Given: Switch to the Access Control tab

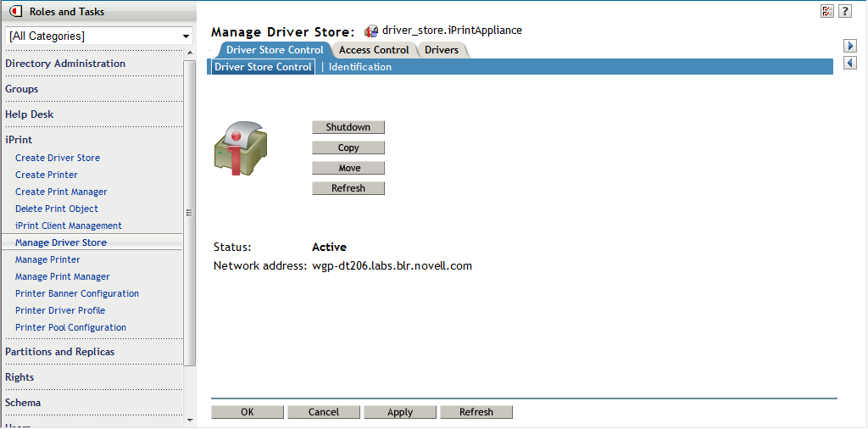Looking at the screenshot, I should 374,50.
